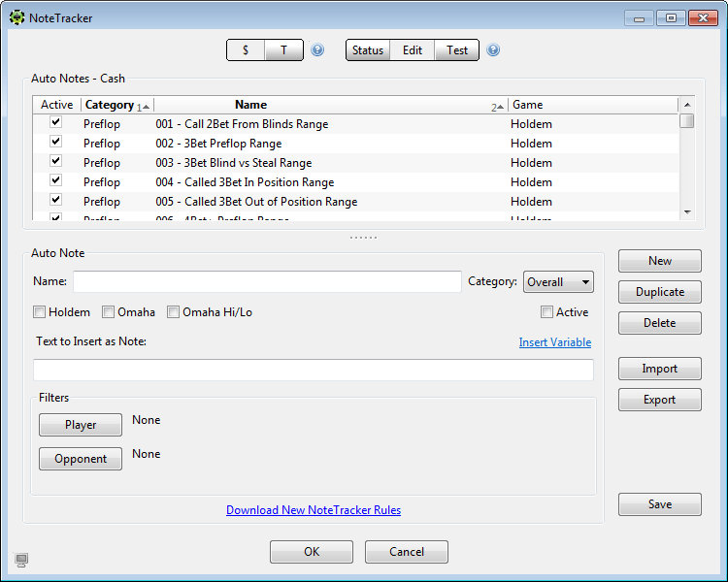Screen dimensions: 728x582
Task: Open the Opponent filter button
Action: click(81, 459)
